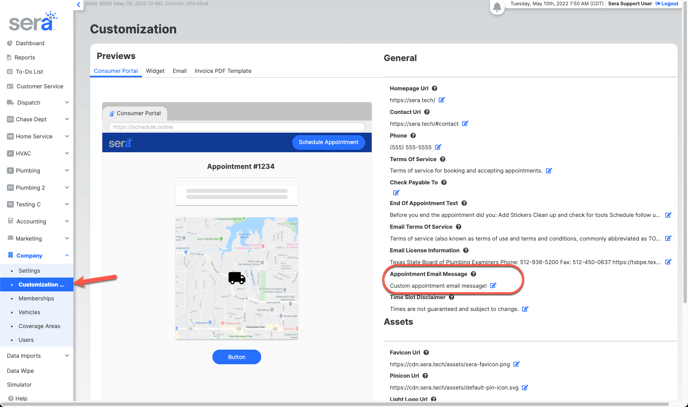Edit the Contact Url value

[465, 124]
